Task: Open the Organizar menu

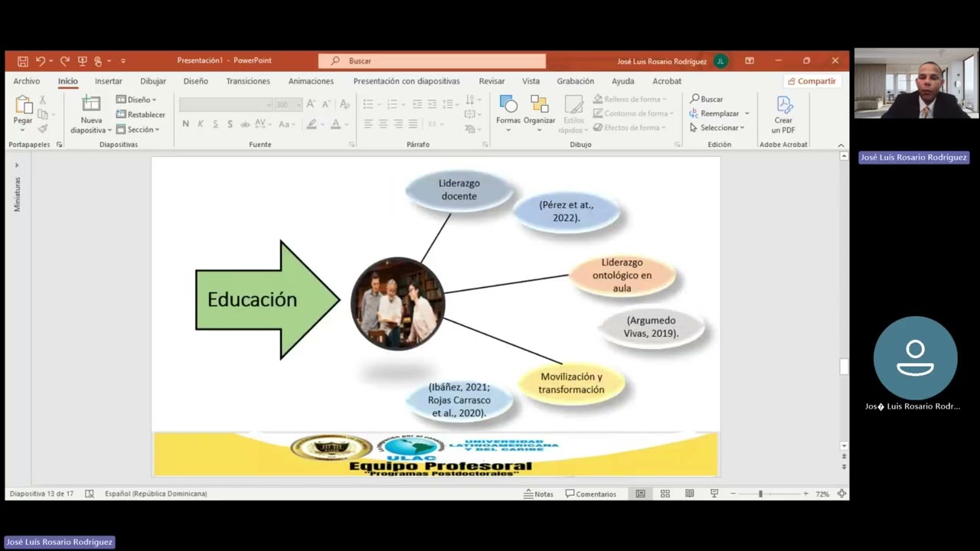Action: [x=539, y=113]
